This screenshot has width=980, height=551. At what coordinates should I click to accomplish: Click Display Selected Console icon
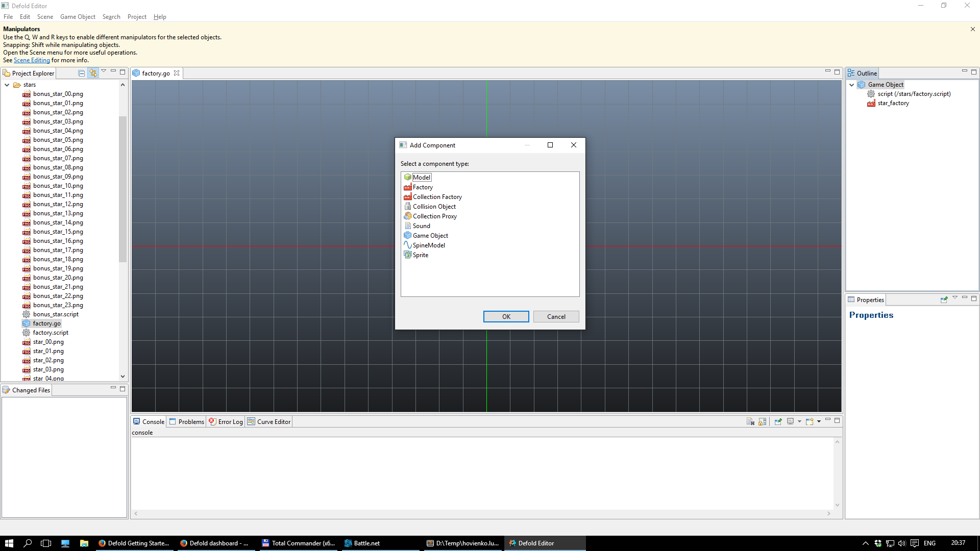[x=790, y=421]
